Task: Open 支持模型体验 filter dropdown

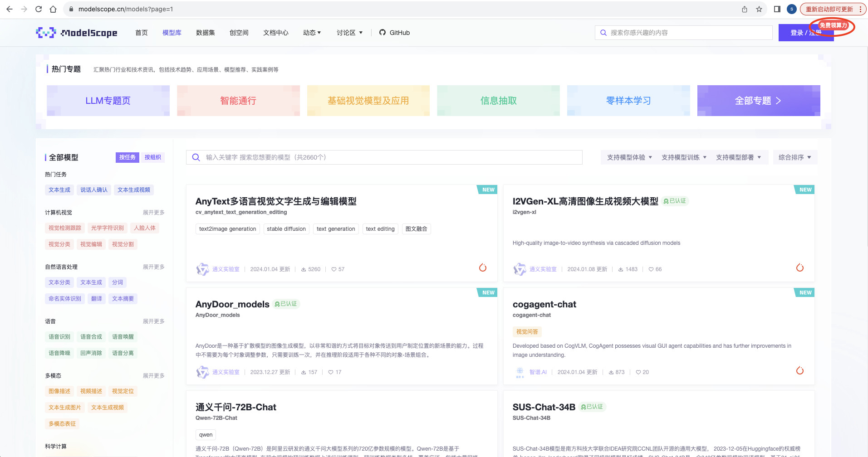Action: pyautogui.click(x=629, y=157)
